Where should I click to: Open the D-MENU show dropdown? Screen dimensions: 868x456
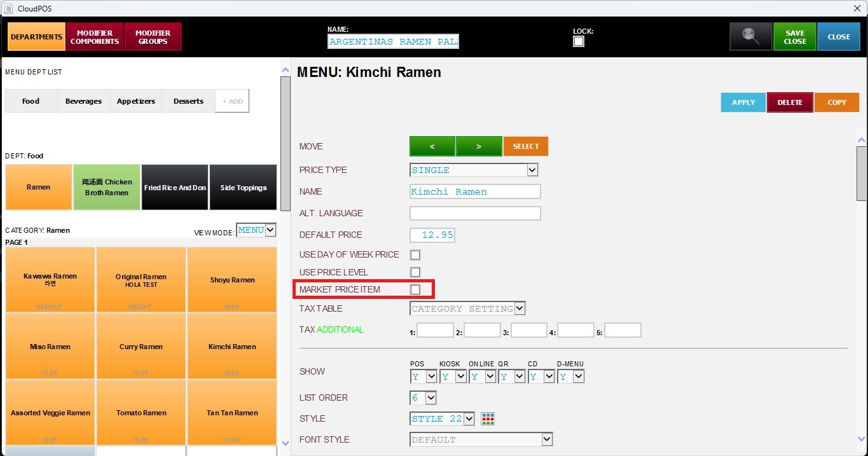(571, 377)
